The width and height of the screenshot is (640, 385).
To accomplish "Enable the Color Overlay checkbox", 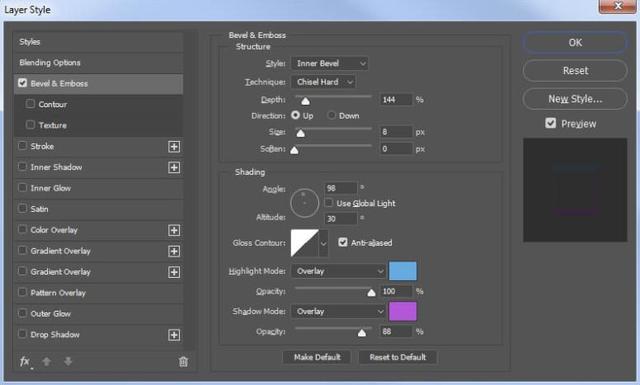I will 22,229.
